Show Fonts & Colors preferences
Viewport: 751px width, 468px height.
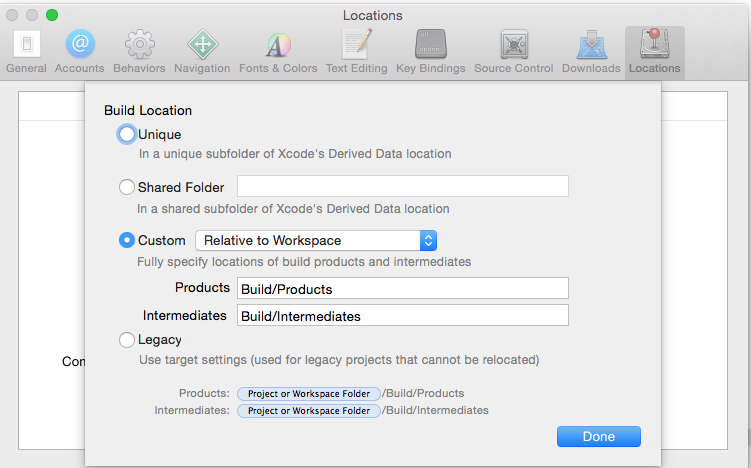click(278, 52)
